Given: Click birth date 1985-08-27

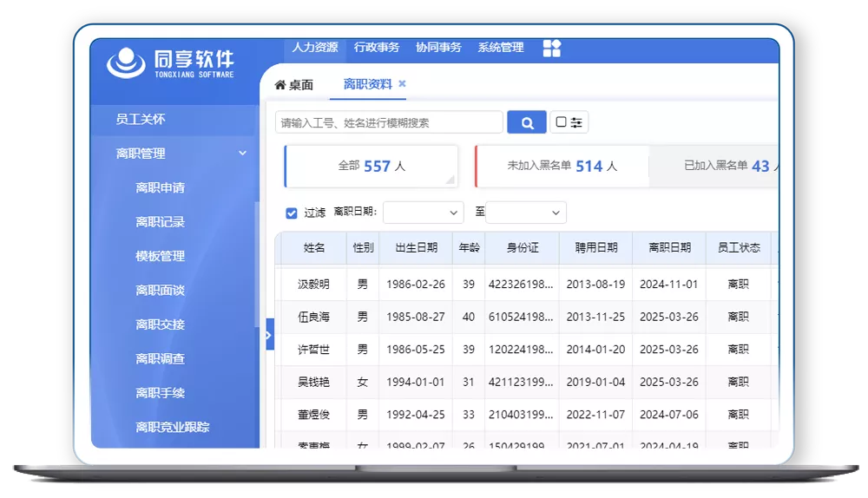Looking at the screenshot, I should tap(416, 317).
